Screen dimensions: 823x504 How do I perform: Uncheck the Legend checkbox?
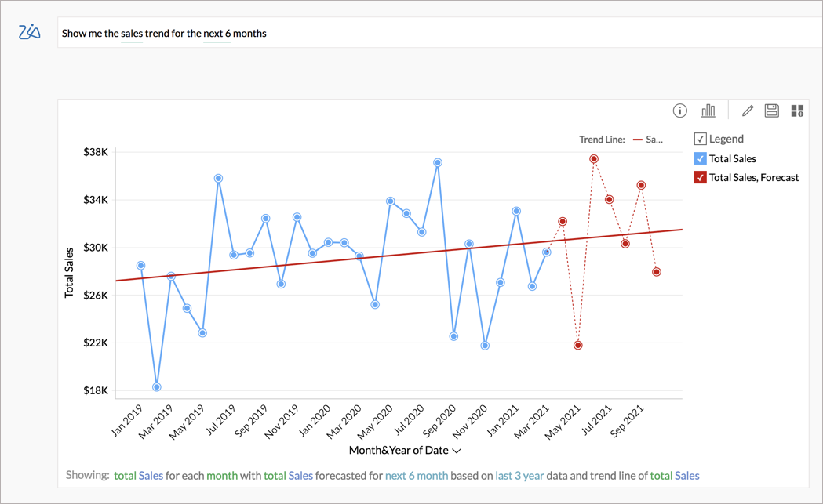[x=699, y=139]
